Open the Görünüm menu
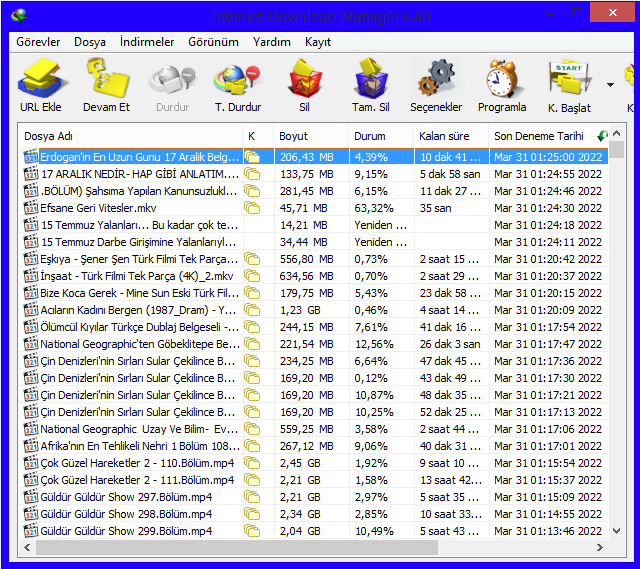The height and width of the screenshot is (569, 640). click(213, 42)
